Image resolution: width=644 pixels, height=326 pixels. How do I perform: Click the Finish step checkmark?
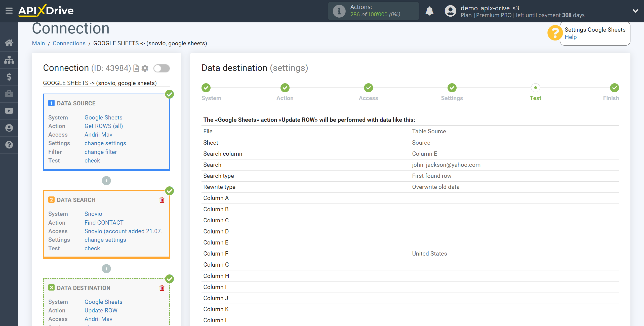615,88
